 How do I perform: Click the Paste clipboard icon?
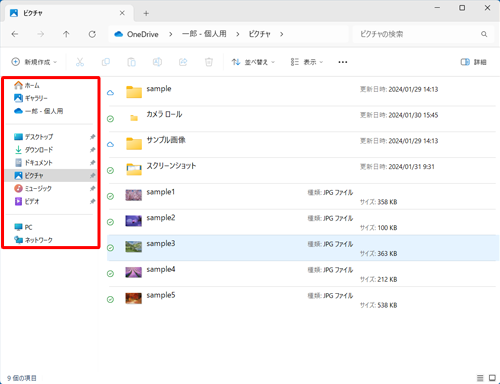coord(132,62)
